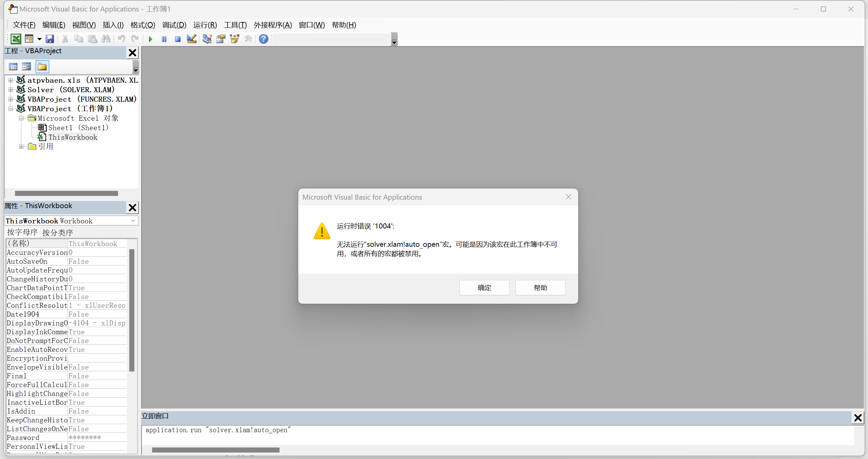Close the 工程 - VBAProject panel
868x459 pixels.
pyautogui.click(x=132, y=53)
